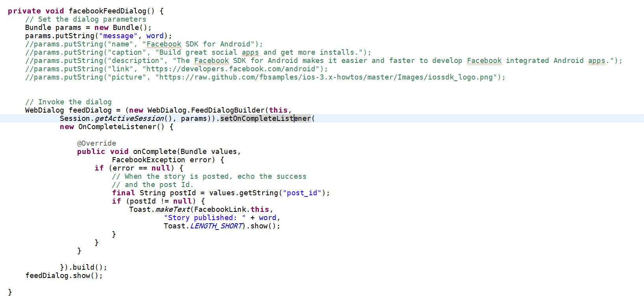Screen dimensions: 644x302
Task: Click the method name facebookFeedDialog
Action: tap(107, 11)
